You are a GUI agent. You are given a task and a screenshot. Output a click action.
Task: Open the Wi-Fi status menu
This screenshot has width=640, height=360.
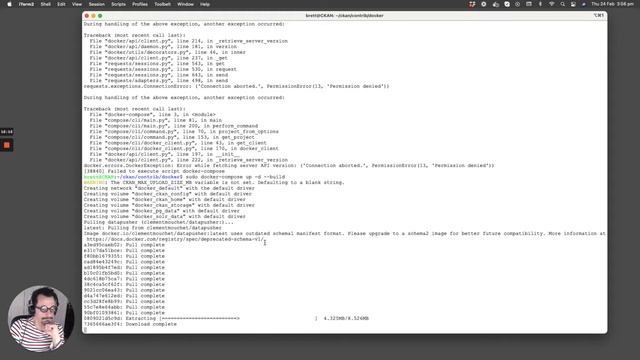[x=551, y=4]
